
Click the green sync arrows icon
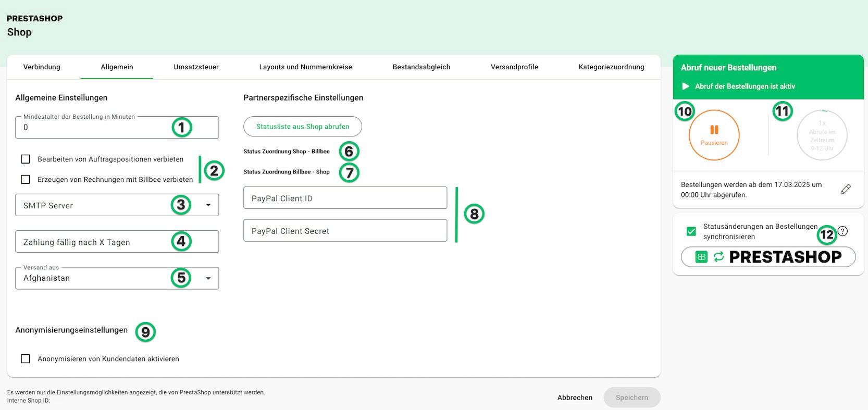pos(718,257)
